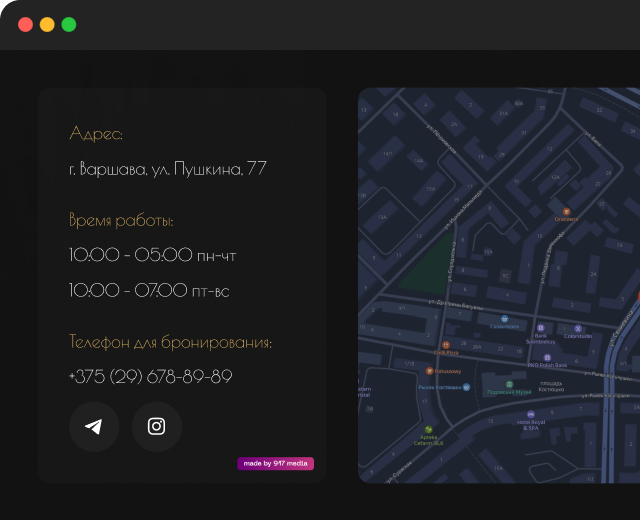Viewport: 640px width, 520px height.
Task: Click the Colorstudio map marker
Action: (x=578, y=328)
